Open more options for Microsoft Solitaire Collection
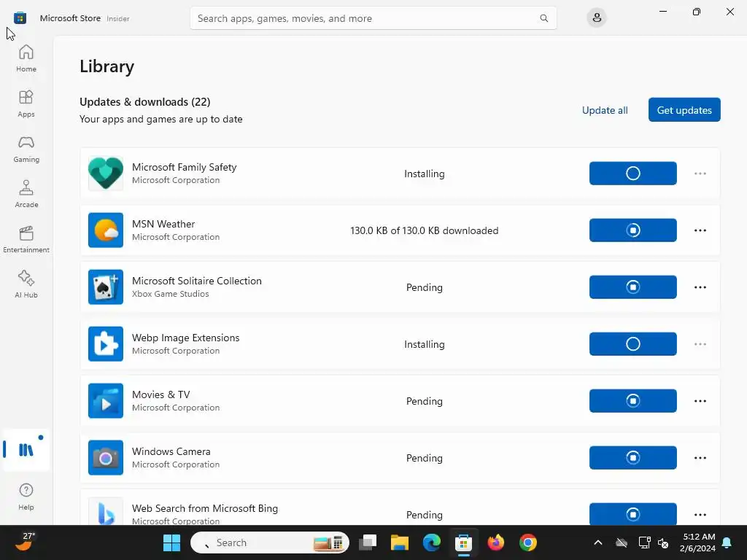This screenshot has width=747, height=560. 700,287
